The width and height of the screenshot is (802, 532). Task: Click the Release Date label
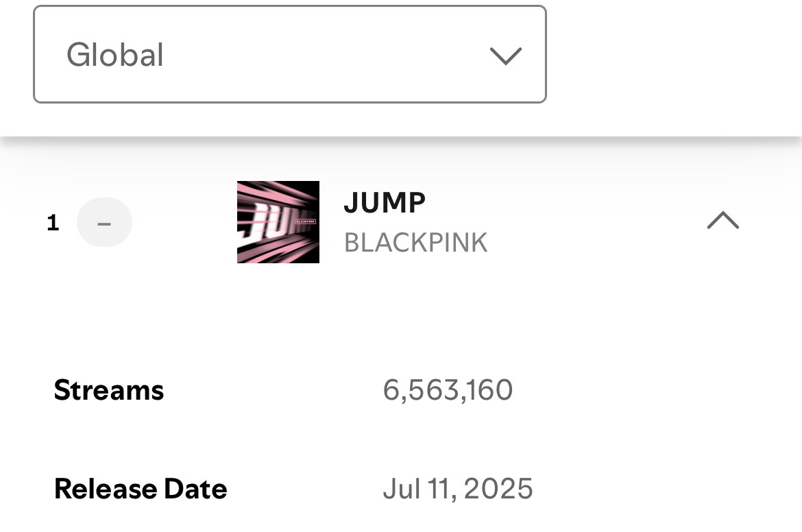[141, 489]
